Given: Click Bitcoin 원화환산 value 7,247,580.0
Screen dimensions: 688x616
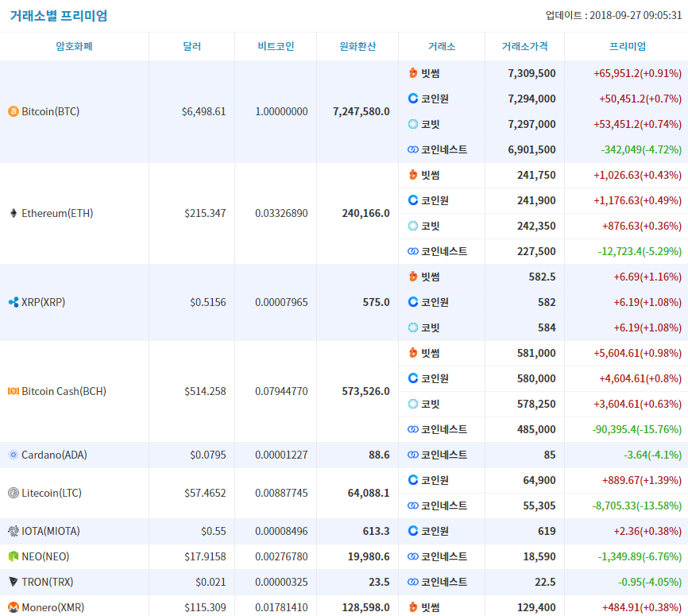Looking at the screenshot, I should coord(361,111).
